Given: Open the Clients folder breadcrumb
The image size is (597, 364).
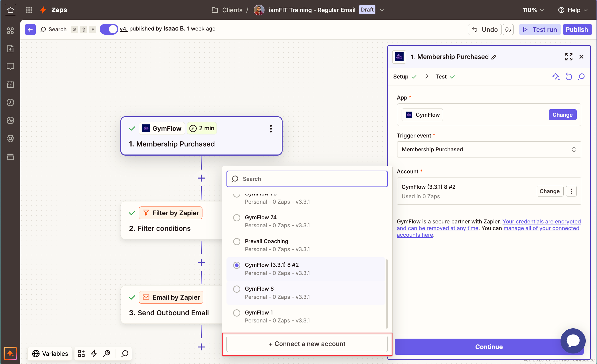Looking at the screenshot, I should coord(227,10).
